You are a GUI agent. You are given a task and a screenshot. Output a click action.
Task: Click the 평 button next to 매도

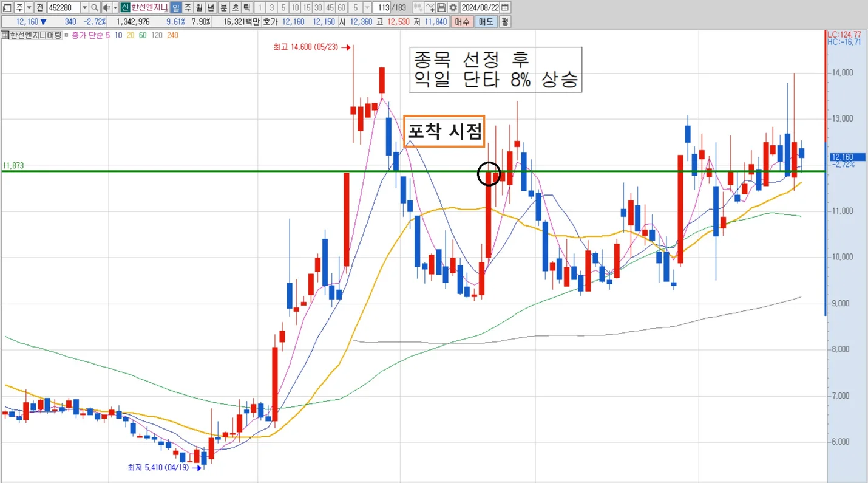505,22
